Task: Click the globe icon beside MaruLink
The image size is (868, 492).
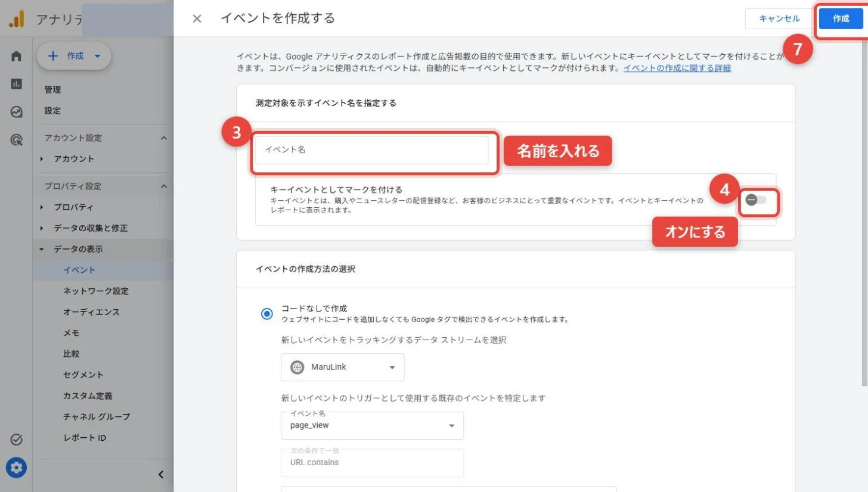Action: pyautogui.click(x=297, y=368)
